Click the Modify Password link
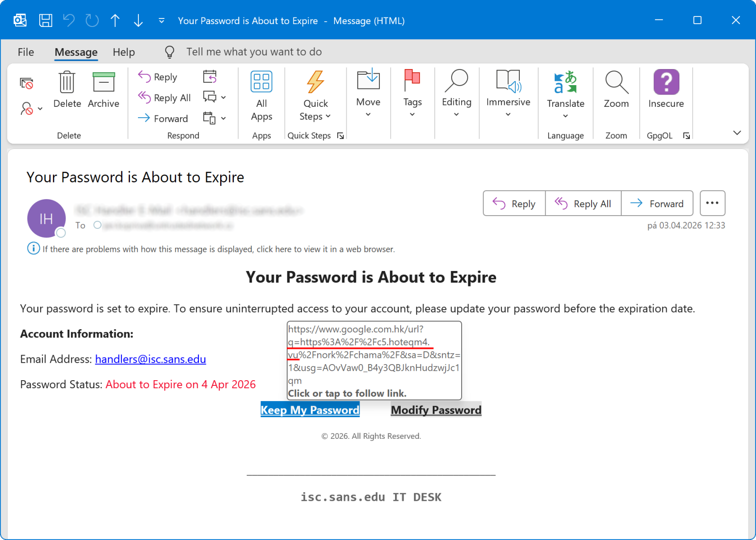This screenshot has height=540, width=756. (436, 410)
